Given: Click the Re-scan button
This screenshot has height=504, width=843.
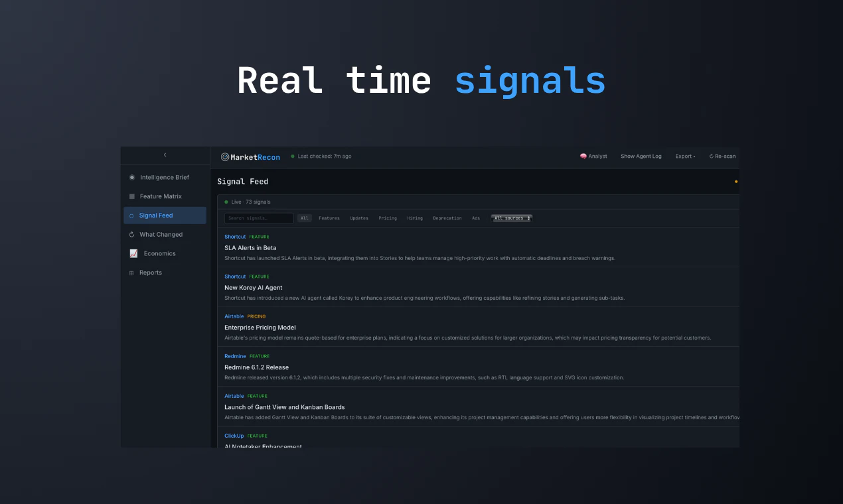Looking at the screenshot, I should coord(722,157).
